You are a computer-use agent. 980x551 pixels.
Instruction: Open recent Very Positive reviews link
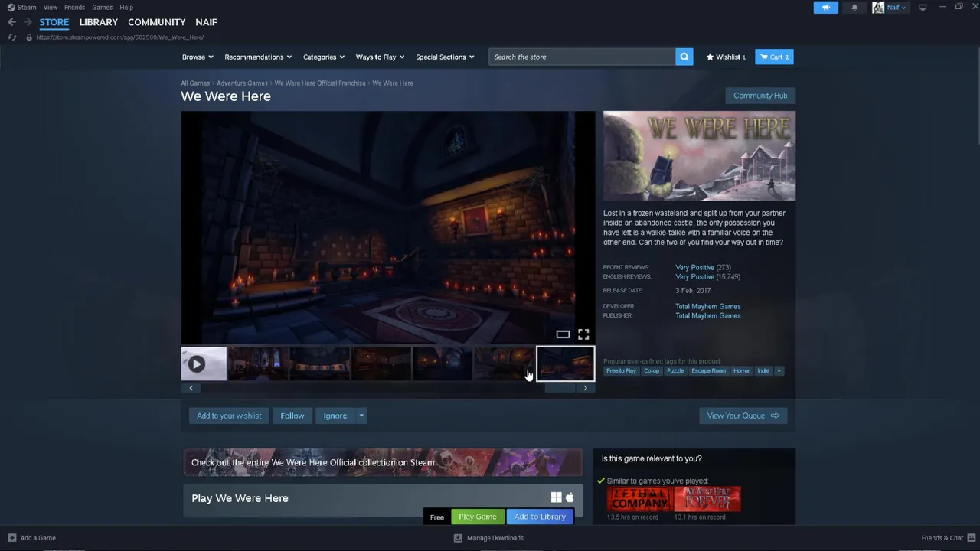(694, 268)
